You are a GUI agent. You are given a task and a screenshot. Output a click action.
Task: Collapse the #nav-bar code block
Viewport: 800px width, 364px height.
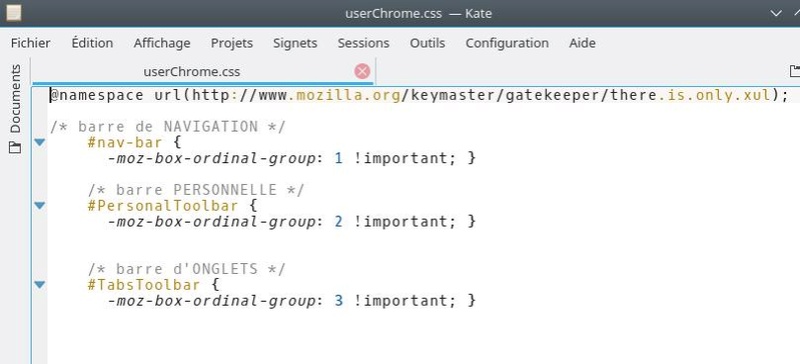(x=40, y=142)
